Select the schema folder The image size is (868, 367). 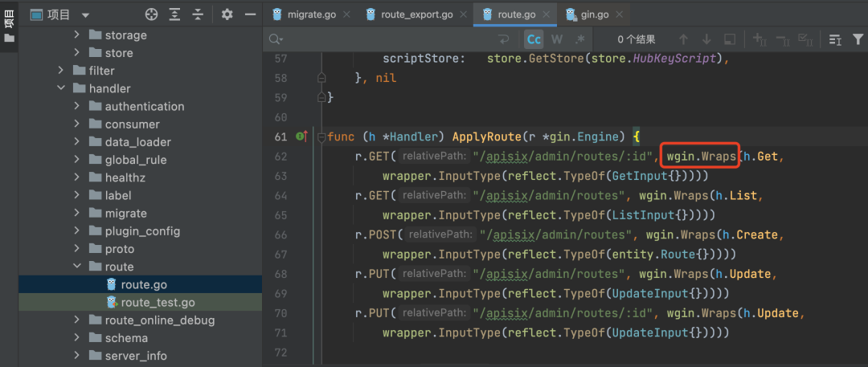point(126,337)
